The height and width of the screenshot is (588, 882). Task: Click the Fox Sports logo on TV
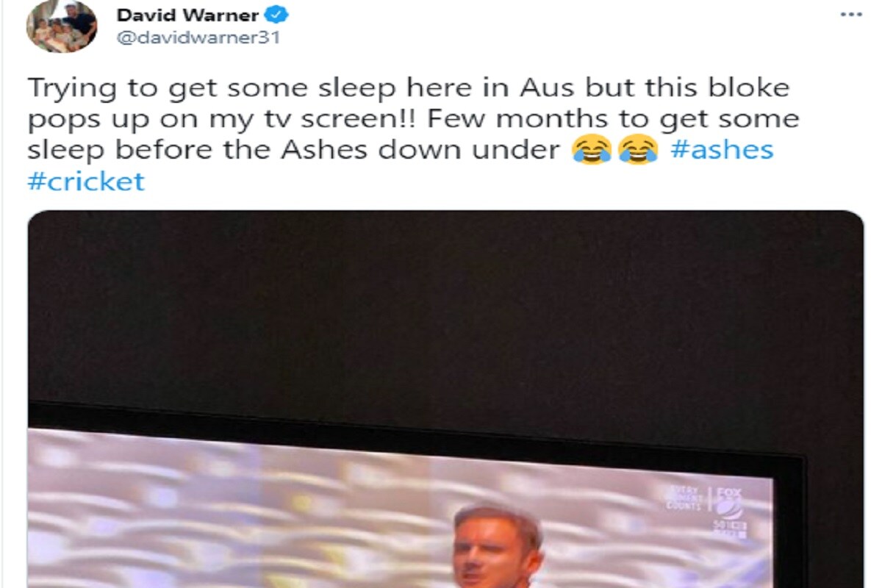(731, 512)
